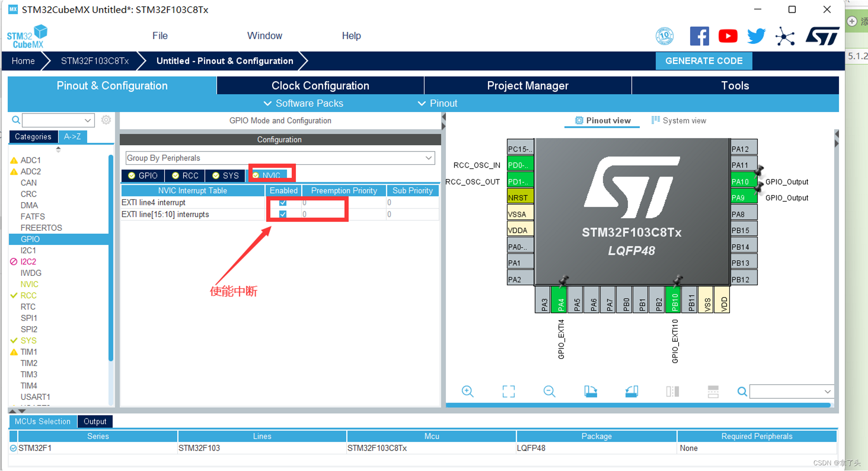Open ST's Twitter page icon
Viewport: 868px width, 471px height.
[756, 35]
